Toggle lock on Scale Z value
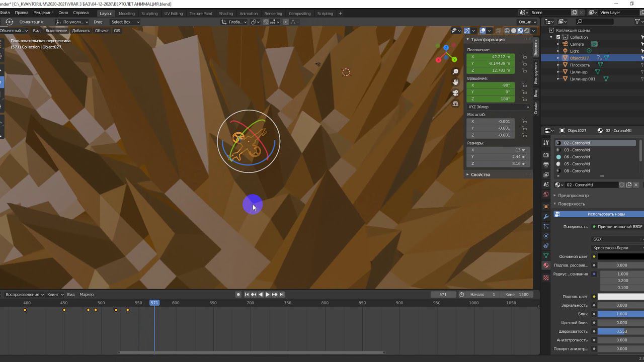The height and width of the screenshot is (362, 644). (x=524, y=135)
